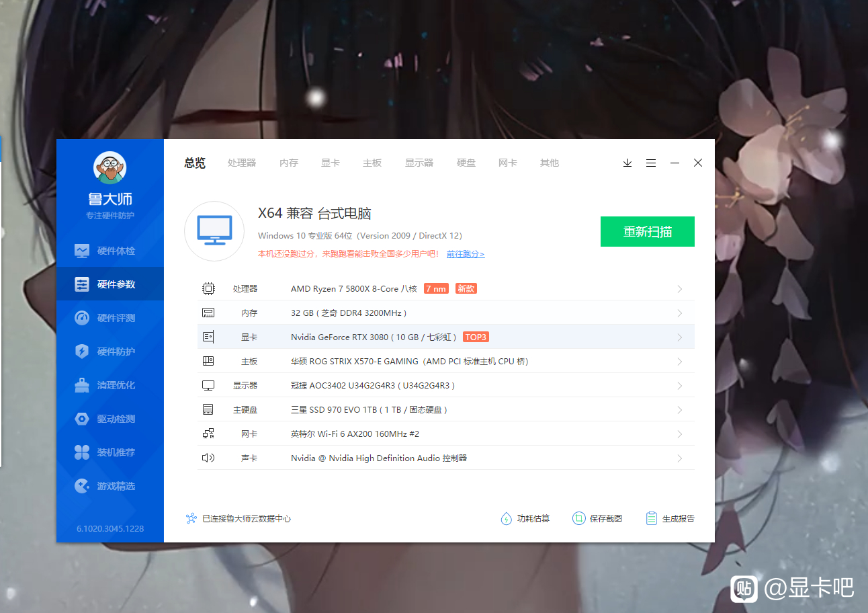The width and height of the screenshot is (868, 613).
Task: Select 32 GB 芝奇 DDR4 3200MHz text
Action: coord(349,313)
